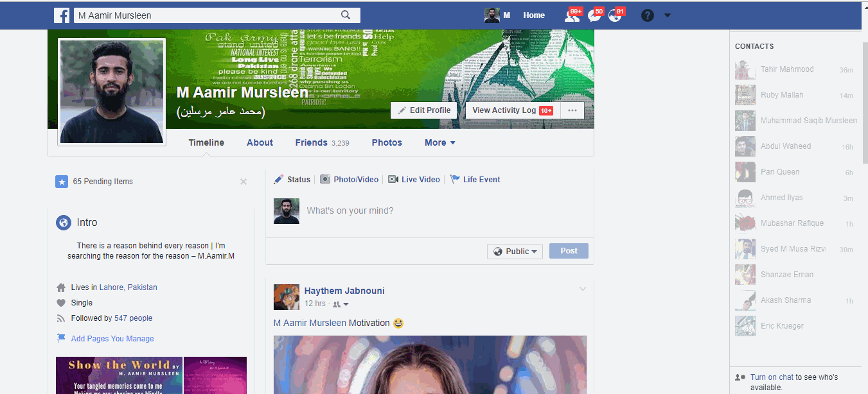Open the notifications globe icon
868x394 pixels.
(x=615, y=15)
